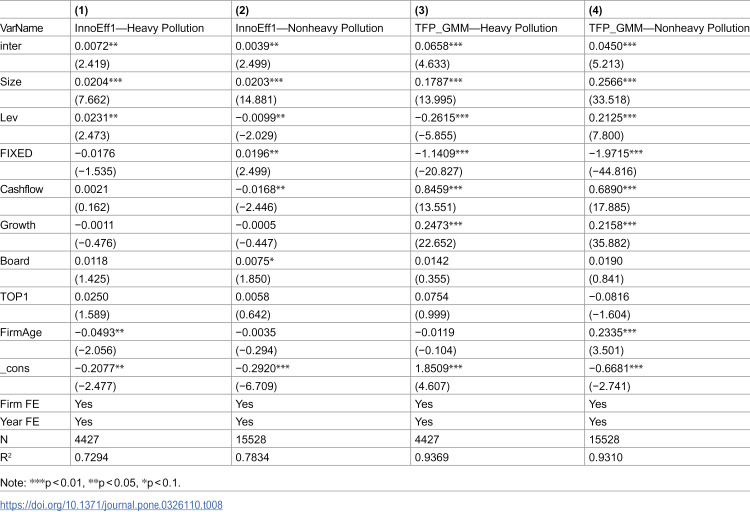Click the VarName row label
Screen dimensions: 750x512
tap(22, 28)
